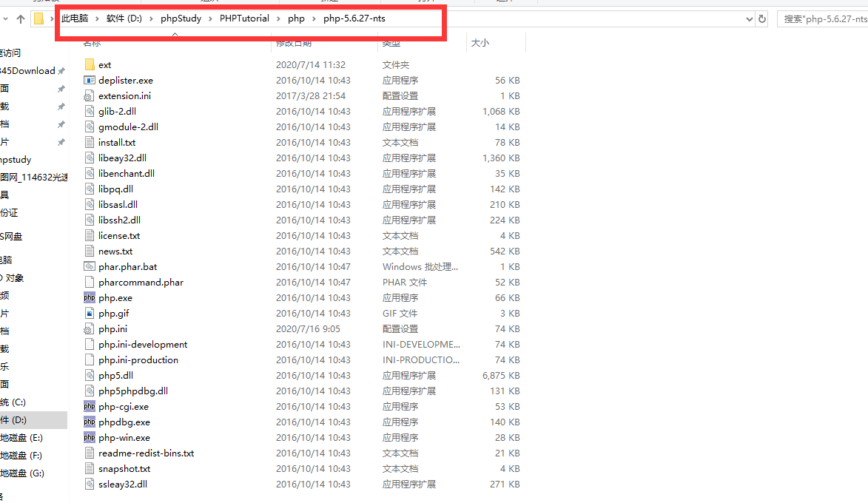The image size is (868, 503).
Task: Select 统 (C:) drive in navigation pane
Action: [x=13, y=402]
